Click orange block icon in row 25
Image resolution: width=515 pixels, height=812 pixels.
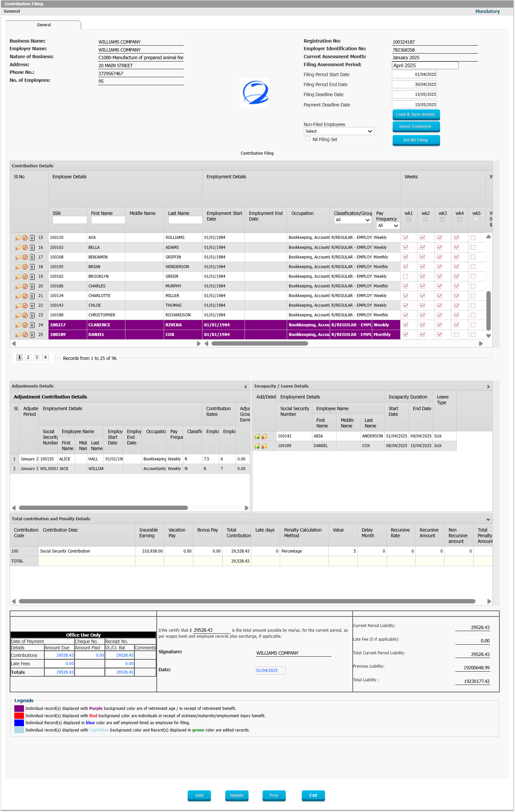tap(25, 335)
